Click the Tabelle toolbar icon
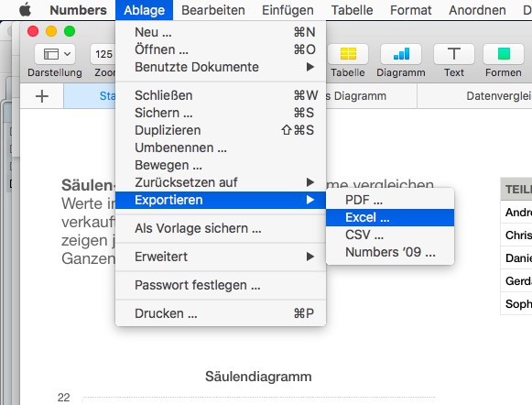 pyautogui.click(x=348, y=54)
